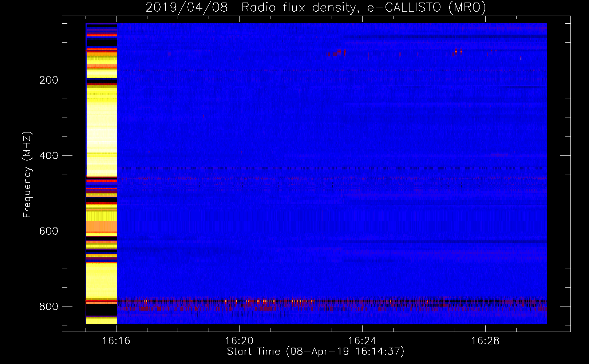Click the 'Start Time (08-Apr-19 16:14:37)' label
Viewport: 589px width, 364px height.
(316, 352)
